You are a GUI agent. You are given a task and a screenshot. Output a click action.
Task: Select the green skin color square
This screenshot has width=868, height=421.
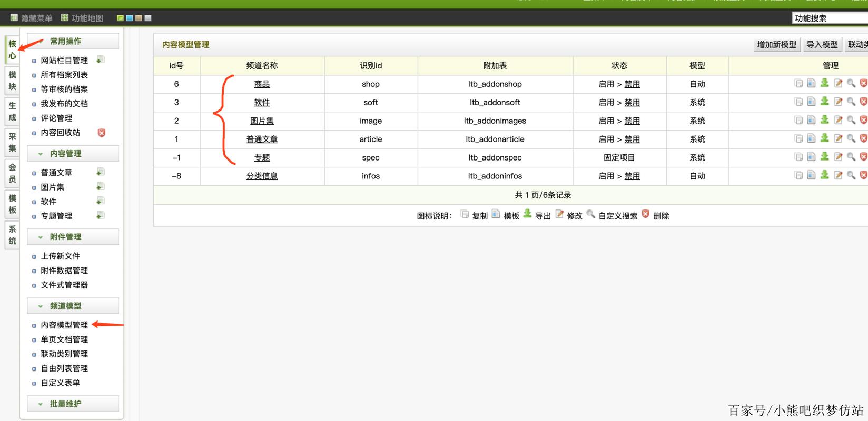[120, 18]
